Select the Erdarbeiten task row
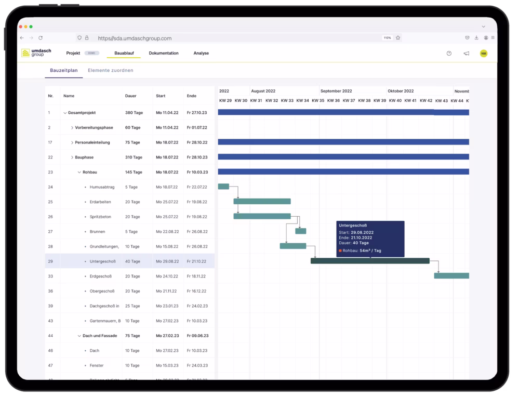Viewport: 532px width, 396px height. point(129,202)
